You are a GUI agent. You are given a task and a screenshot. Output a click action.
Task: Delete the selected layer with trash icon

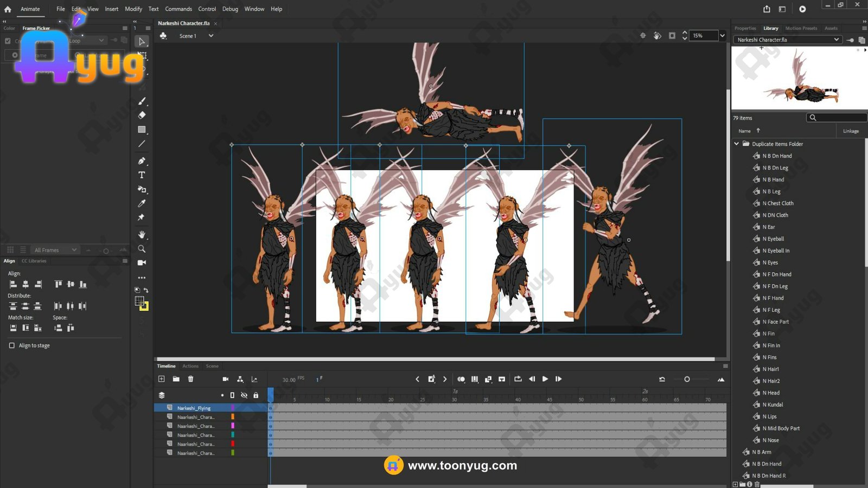click(x=190, y=379)
